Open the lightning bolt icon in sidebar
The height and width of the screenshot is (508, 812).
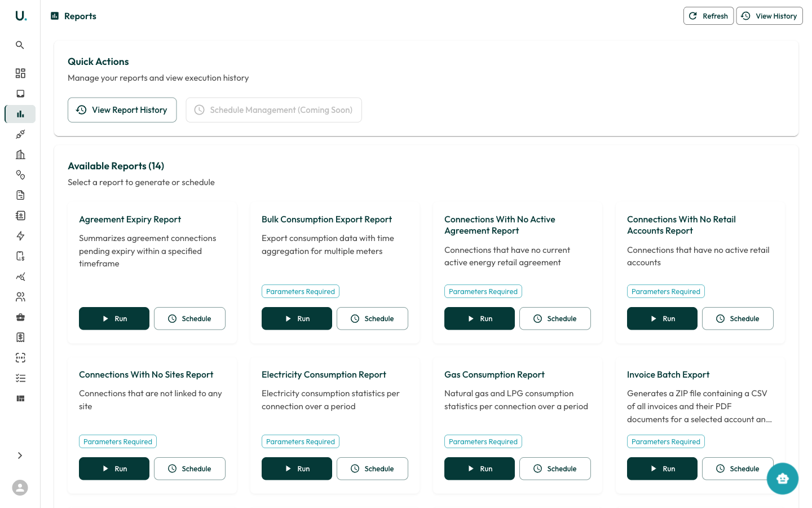click(20, 236)
